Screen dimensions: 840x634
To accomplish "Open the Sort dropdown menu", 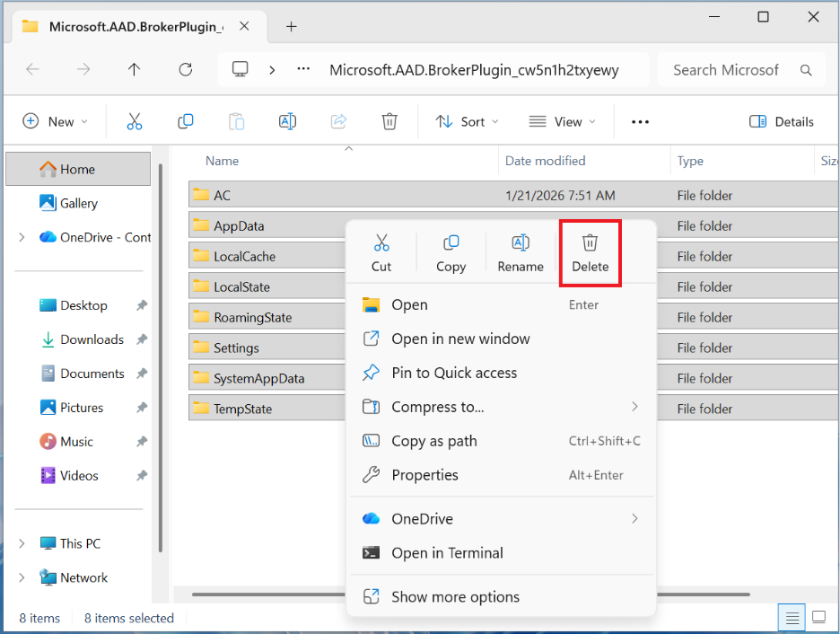I will coord(467,121).
